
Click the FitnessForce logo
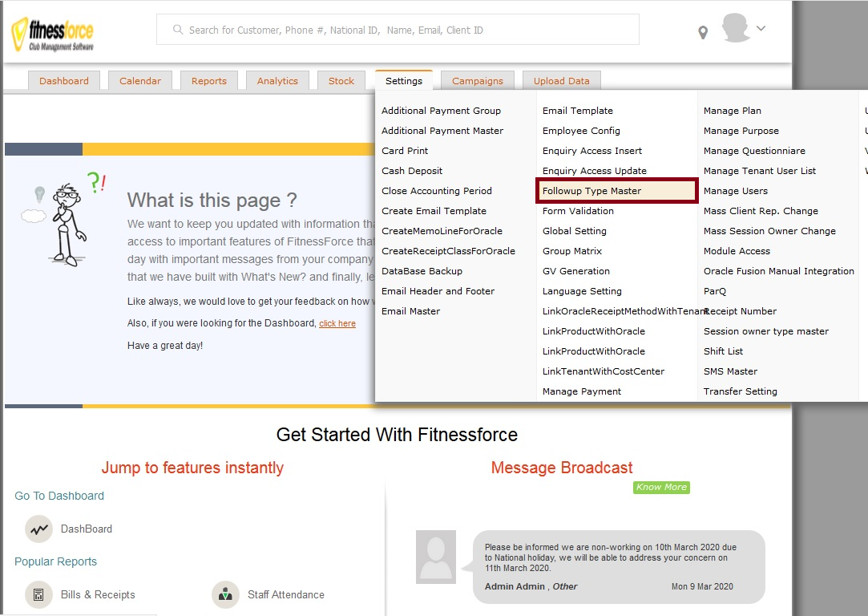(x=53, y=34)
